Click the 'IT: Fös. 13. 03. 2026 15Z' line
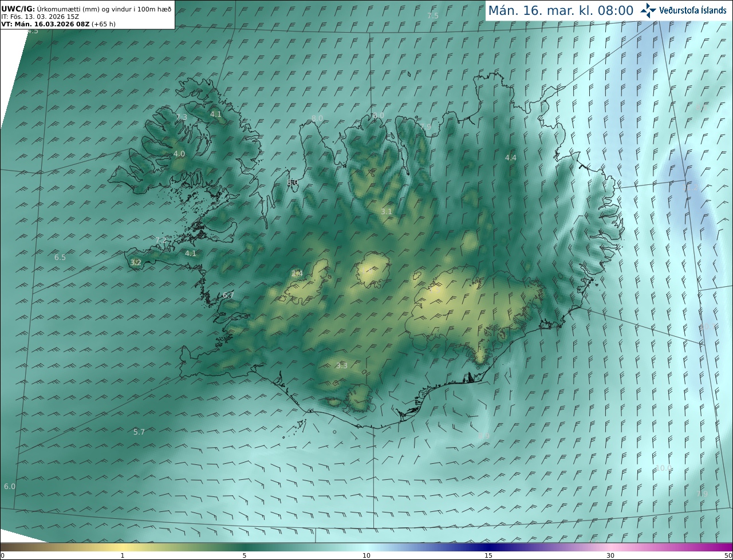This screenshot has height=560, width=733. click(x=40, y=17)
